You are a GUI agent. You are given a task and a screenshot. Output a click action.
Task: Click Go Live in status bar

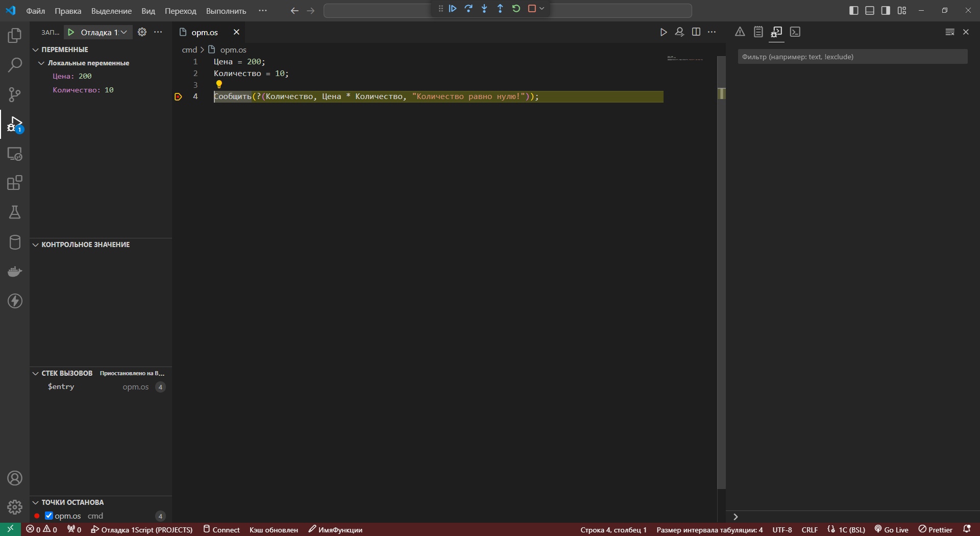click(x=892, y=530)
